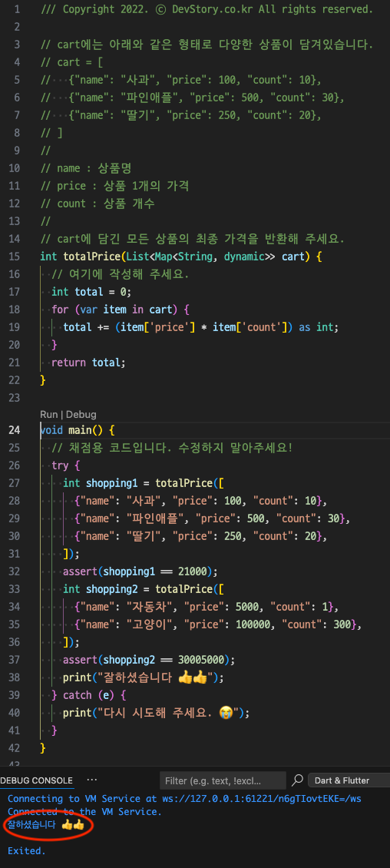390x868 pixels.
Task: Click the crying emoji in print statement
Action: (x=226, y=713)
